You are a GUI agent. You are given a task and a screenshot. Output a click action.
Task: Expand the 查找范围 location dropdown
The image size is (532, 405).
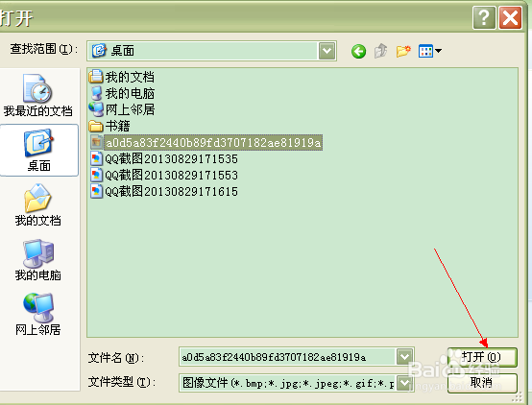326,51
